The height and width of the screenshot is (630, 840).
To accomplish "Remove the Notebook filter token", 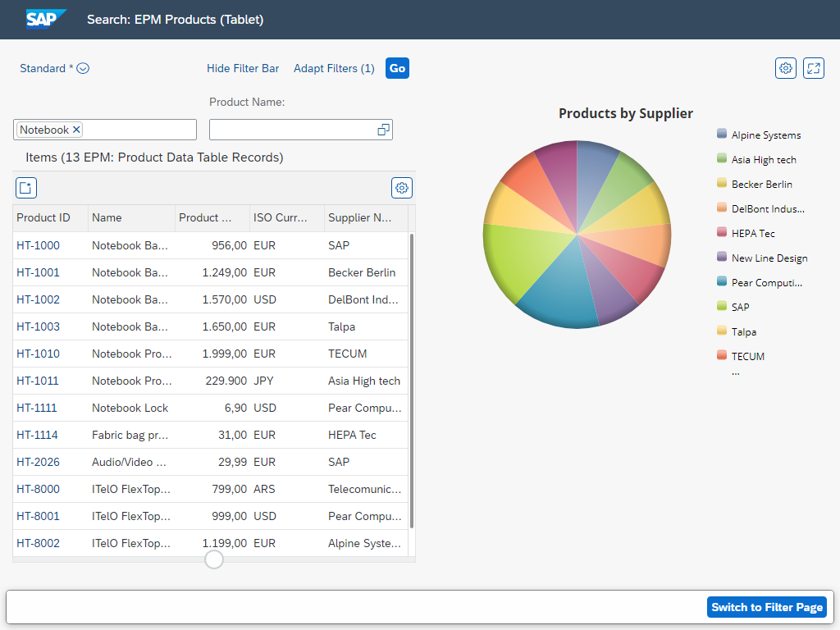I will click(x=76, y=130).
